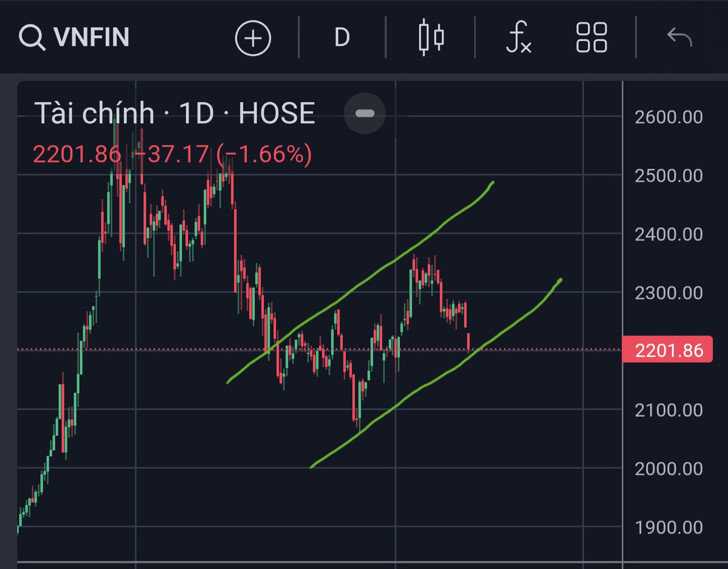Screen dimensions: 728x569
Task: Select chart title Tài chính · 1D · HOSE
Action: [175, 113]
